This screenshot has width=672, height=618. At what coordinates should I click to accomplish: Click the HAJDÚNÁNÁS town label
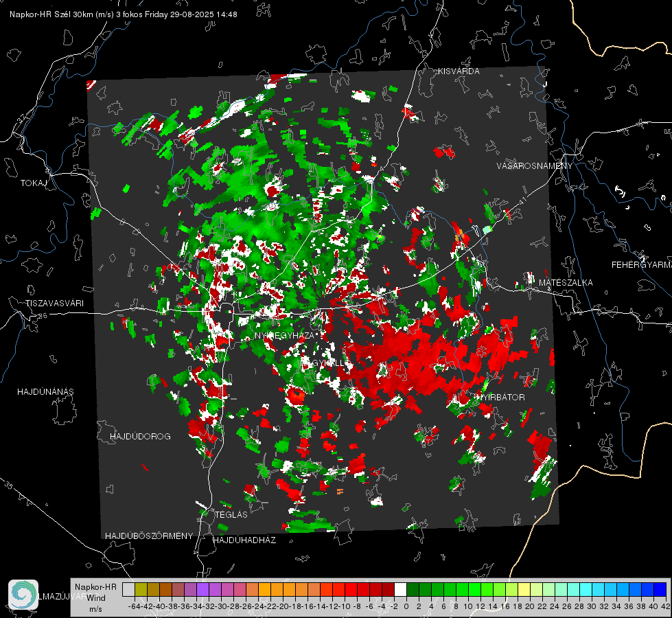pyautogui.click(x=45, y=392)
